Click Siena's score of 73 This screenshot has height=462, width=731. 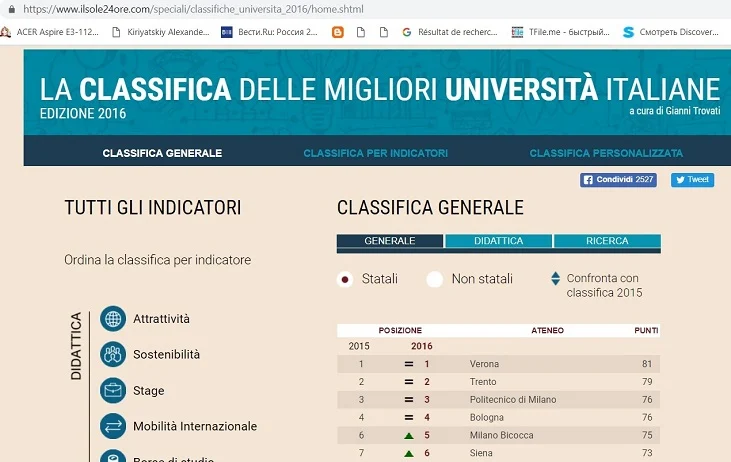click(x=647, y=453)
